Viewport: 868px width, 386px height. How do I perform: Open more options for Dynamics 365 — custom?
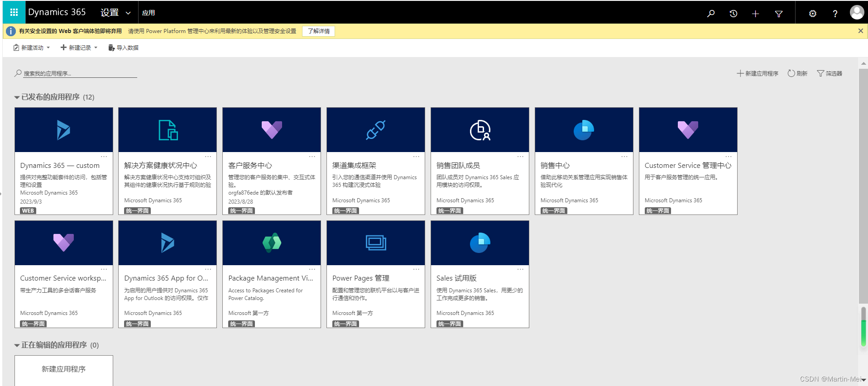pos(104,157)
